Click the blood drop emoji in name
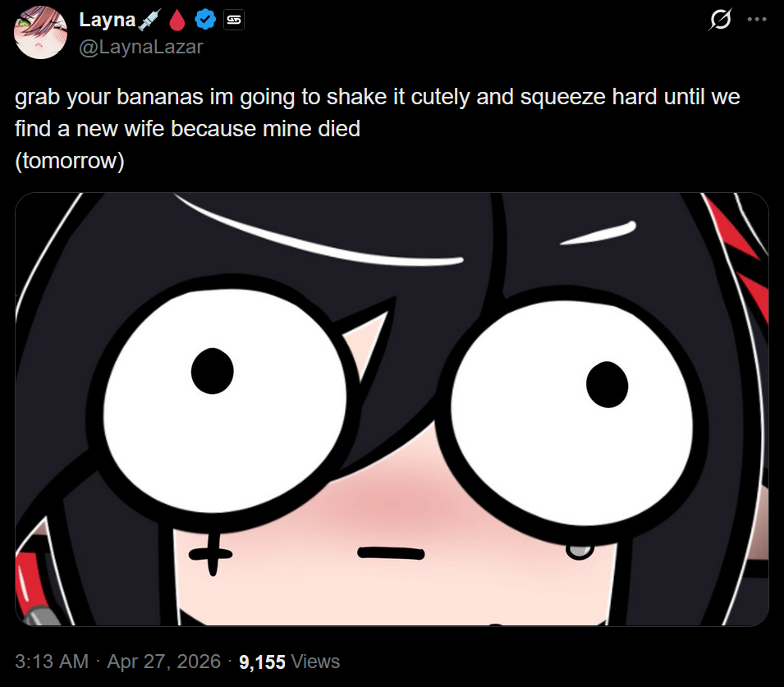The width and height of the screenshot is (784, 687). 177,20
